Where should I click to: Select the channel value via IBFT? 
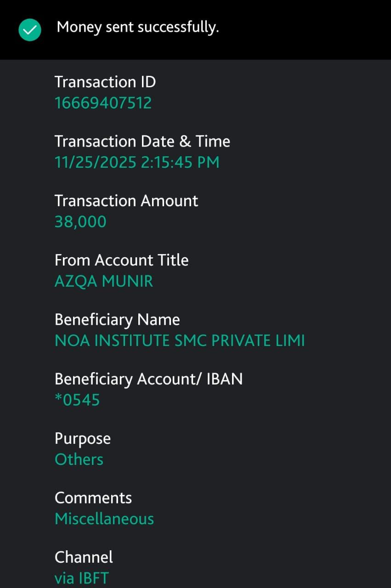(82, 578)
